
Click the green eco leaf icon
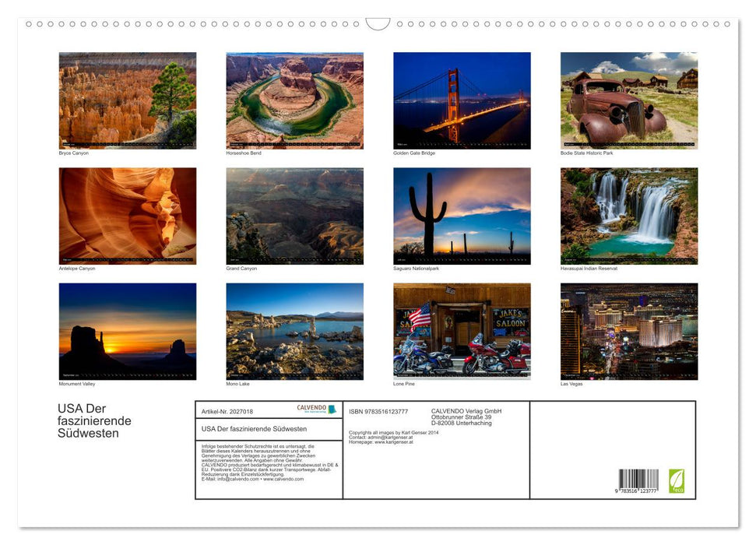(x=677, y=480)
